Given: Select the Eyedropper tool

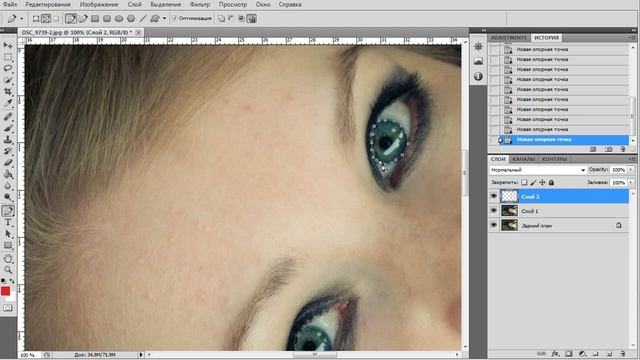Looking at the screenshot, I should pos(8,102).
